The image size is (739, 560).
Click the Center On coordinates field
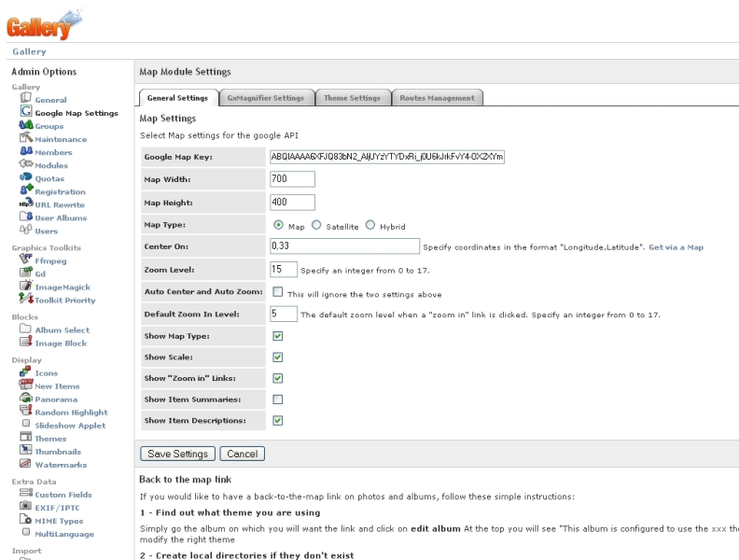[344, 245]
